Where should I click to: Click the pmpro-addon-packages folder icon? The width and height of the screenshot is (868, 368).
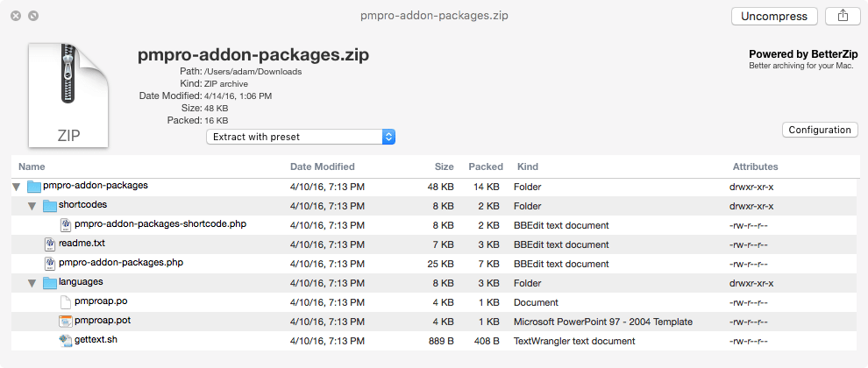pos(35,187)
